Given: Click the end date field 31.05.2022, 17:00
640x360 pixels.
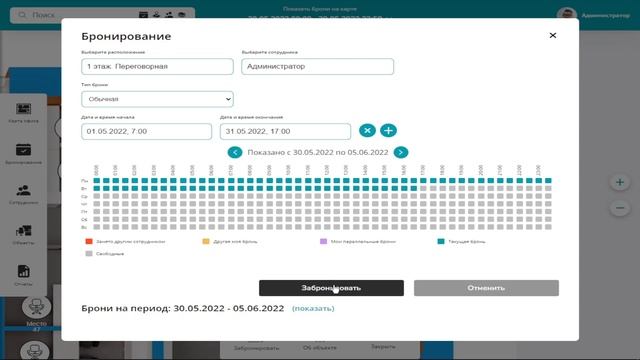Looking at the screenshot, I should [x=285, y=131].
